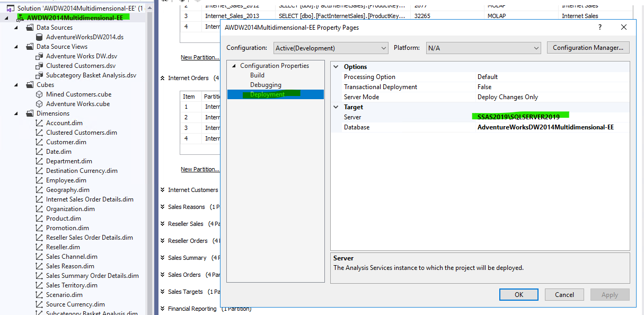Select the Deployment configuration page
This screenshot has height=315, width=644.
275,94
